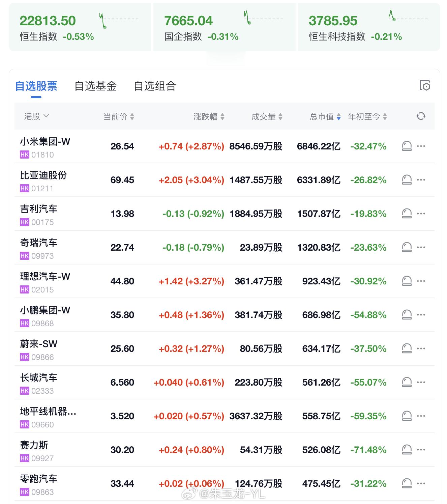This screenshot has height=504, width=447.
Task: Open the 恒生指数 index card
Action: coord(80,27)
